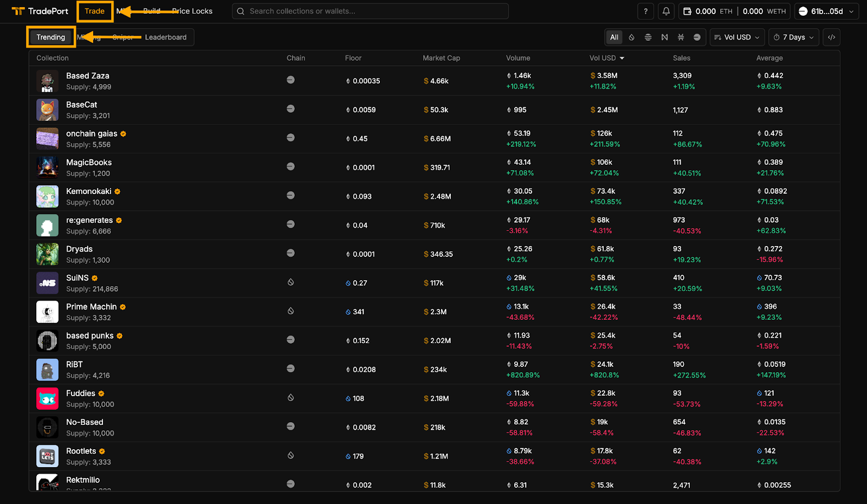This screenshot has height=504, width=867.
Task: Click Supply: 214,866 under SuiNS
Action: [92, 289]
